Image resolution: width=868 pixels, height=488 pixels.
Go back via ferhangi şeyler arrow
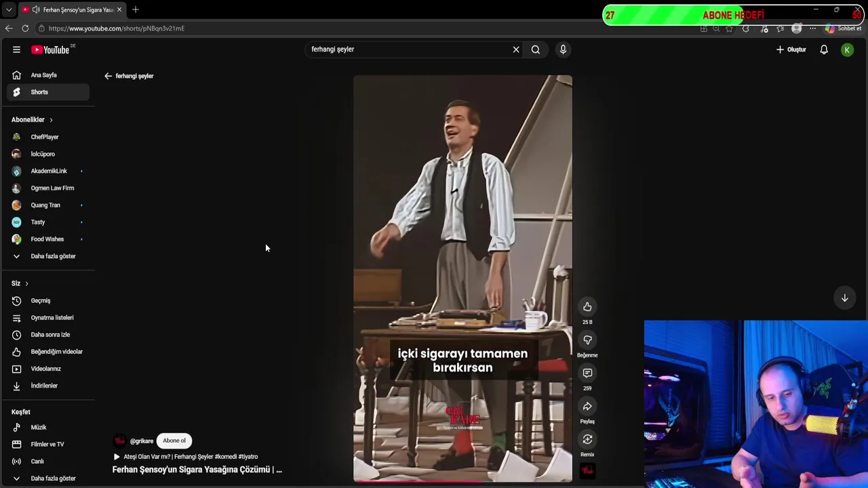pyautogui.click(x=108, y=76)
